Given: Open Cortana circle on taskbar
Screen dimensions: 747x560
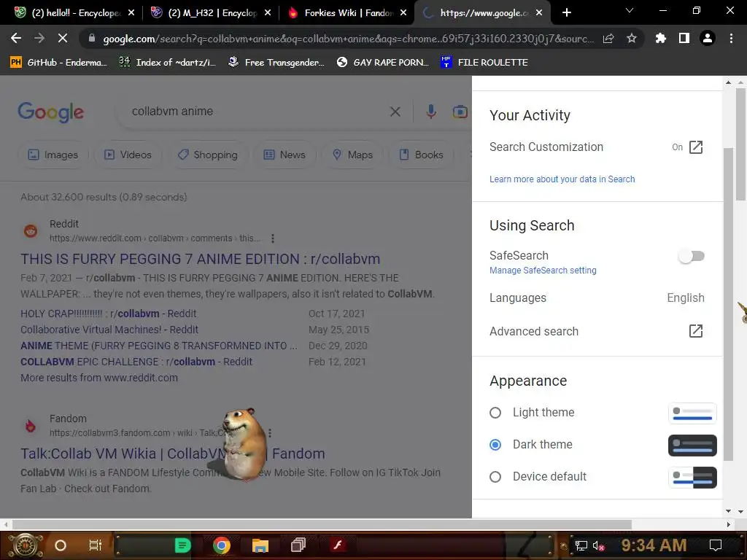Looking at the screenshot, I should click(x=61, y=545).
